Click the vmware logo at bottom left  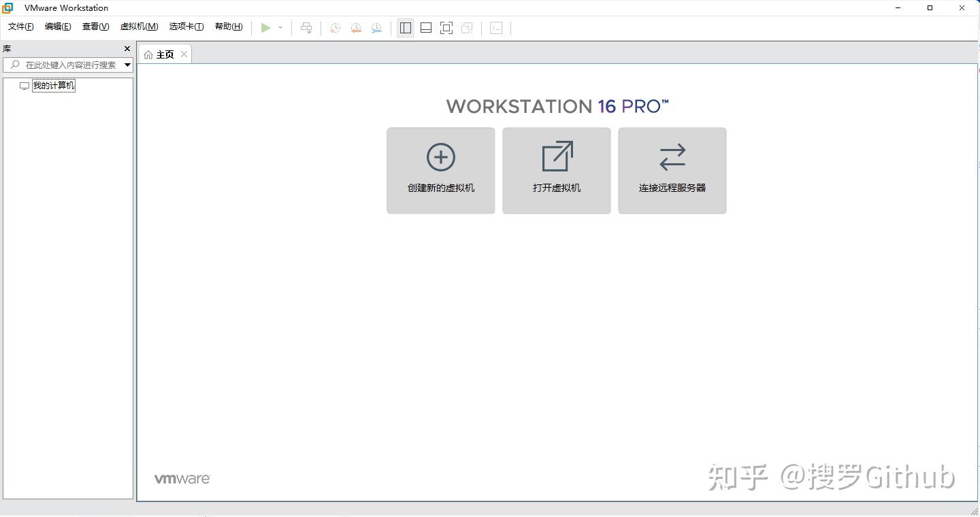click(x=182, y=479)
